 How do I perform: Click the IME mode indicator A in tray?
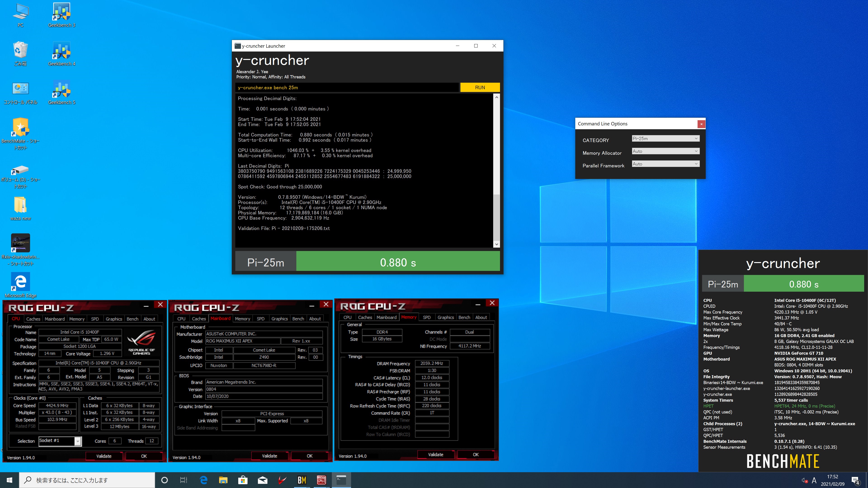[x=814, y=480]
